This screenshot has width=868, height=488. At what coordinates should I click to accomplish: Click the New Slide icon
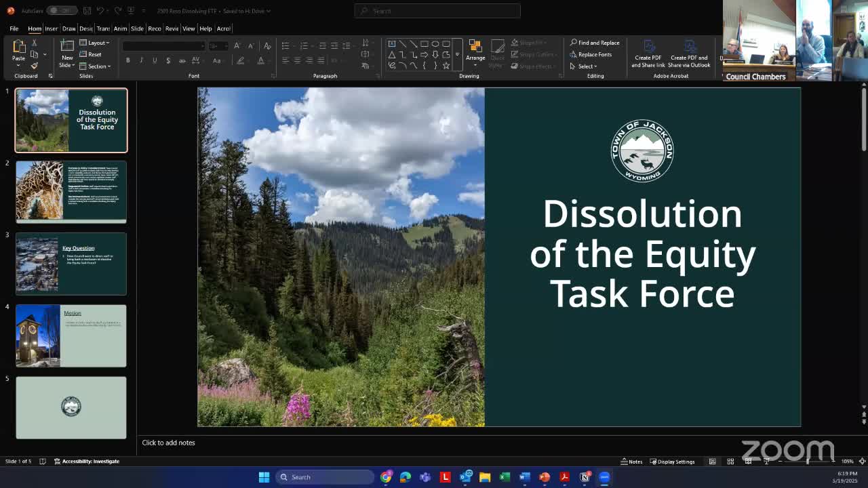click(x=66, y=49)
